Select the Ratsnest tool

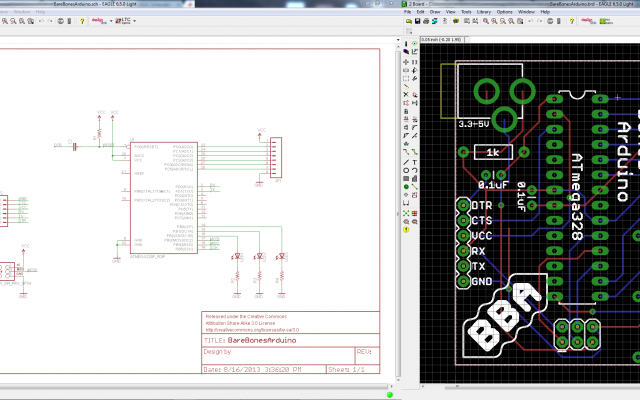click(x=406, y=213)
